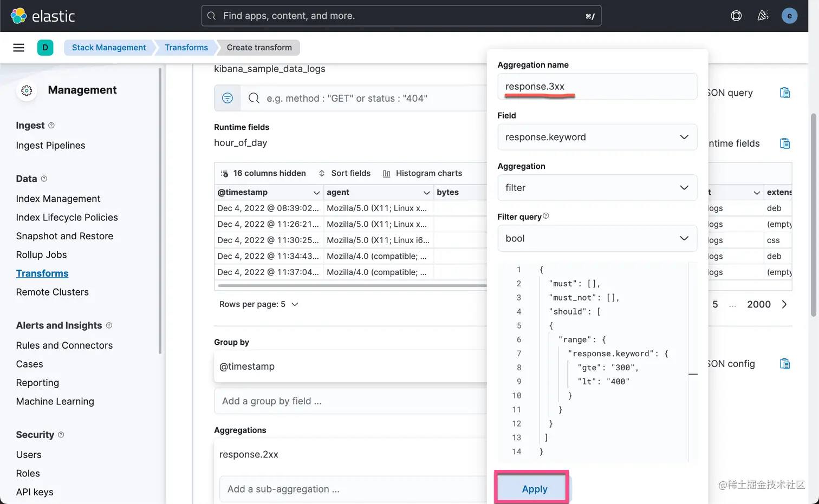Expand the @timestamp column header menu

[x=316, y=193]
